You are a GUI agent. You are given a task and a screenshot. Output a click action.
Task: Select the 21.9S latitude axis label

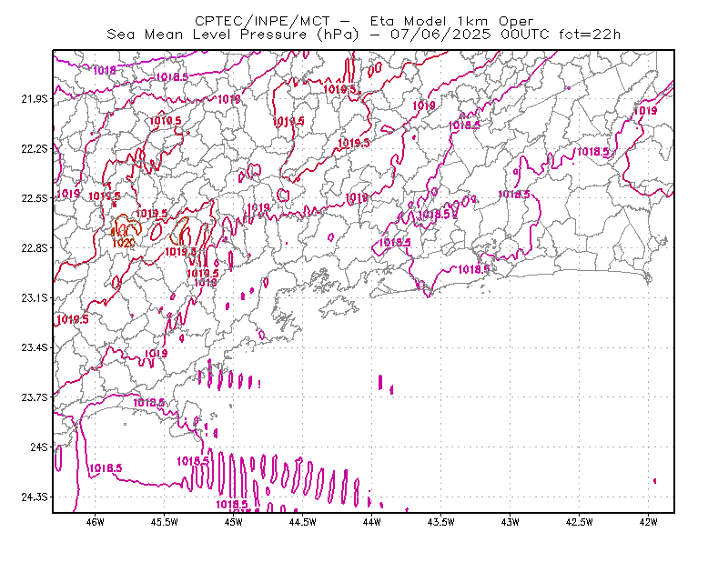pyautogui.click(x=35, y=99)
